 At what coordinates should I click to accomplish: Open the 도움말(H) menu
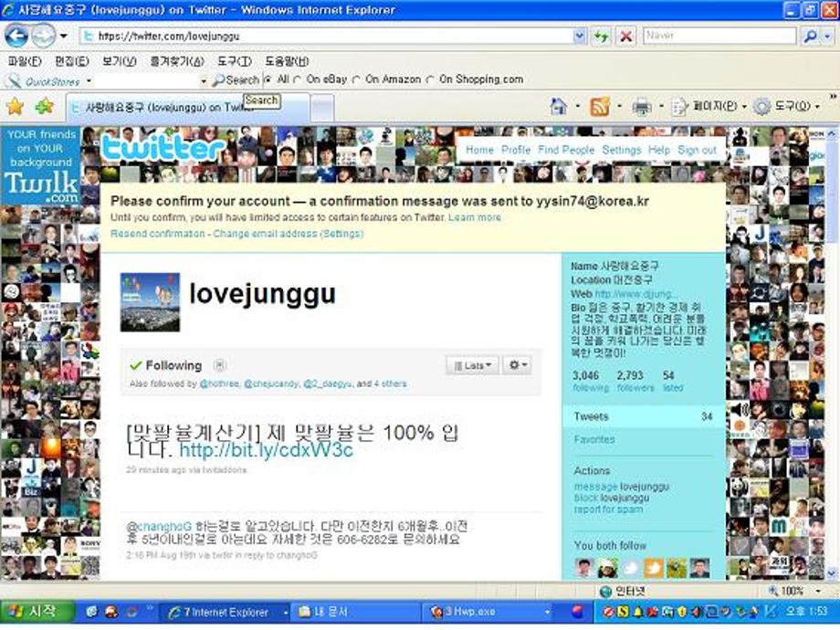[287, 61]
